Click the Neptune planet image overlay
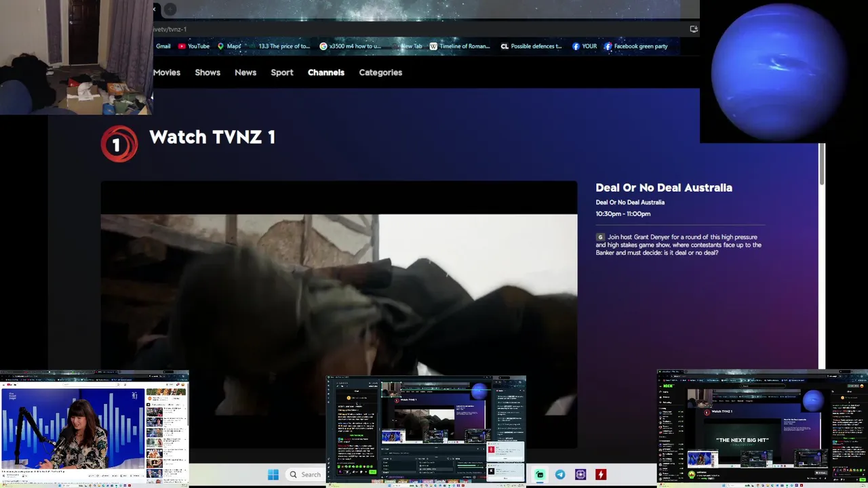Image resolution: width=868 pixels, height=488 pixels. 777,71
